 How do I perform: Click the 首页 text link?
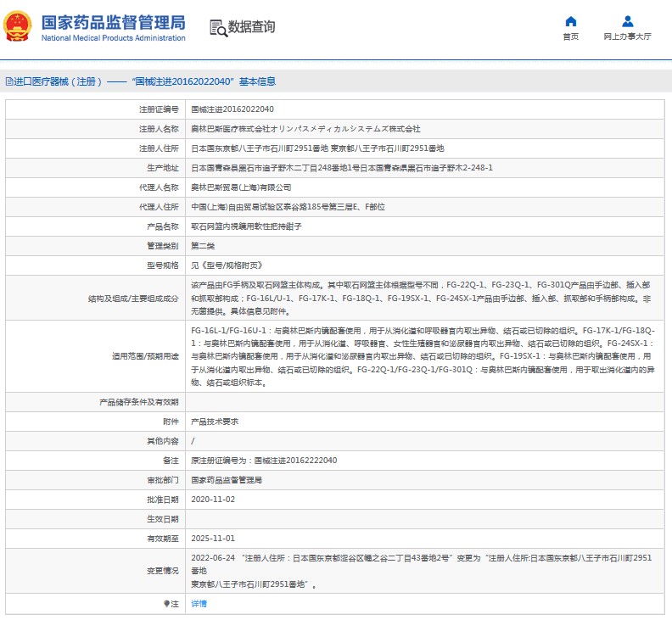(x=570, y=36)
